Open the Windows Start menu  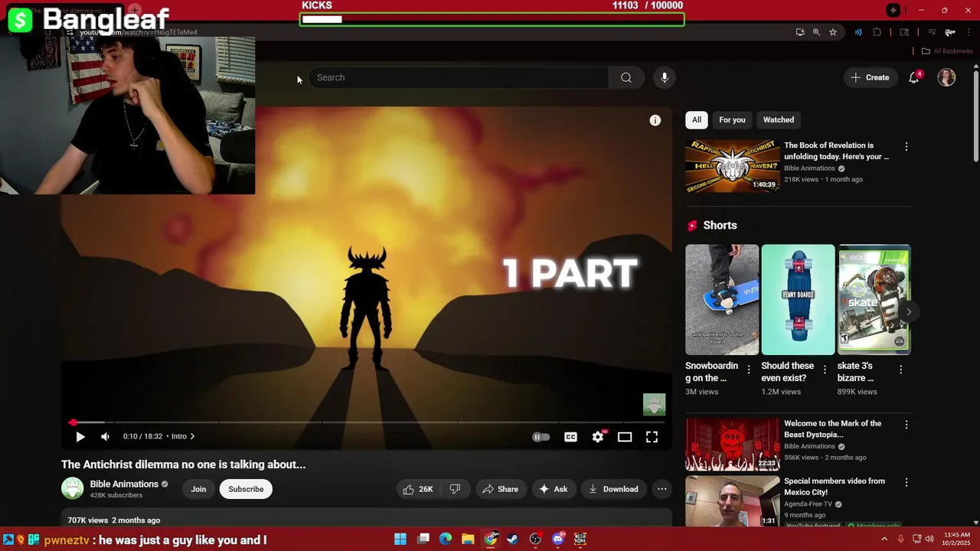[x=400, y=540]
